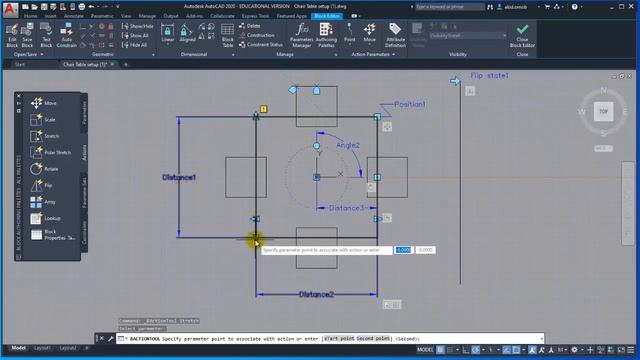This screenshot has width=640, height=360.
Task: Expand the Dimensional panel launcher arrow
Action: pos(233,55)
